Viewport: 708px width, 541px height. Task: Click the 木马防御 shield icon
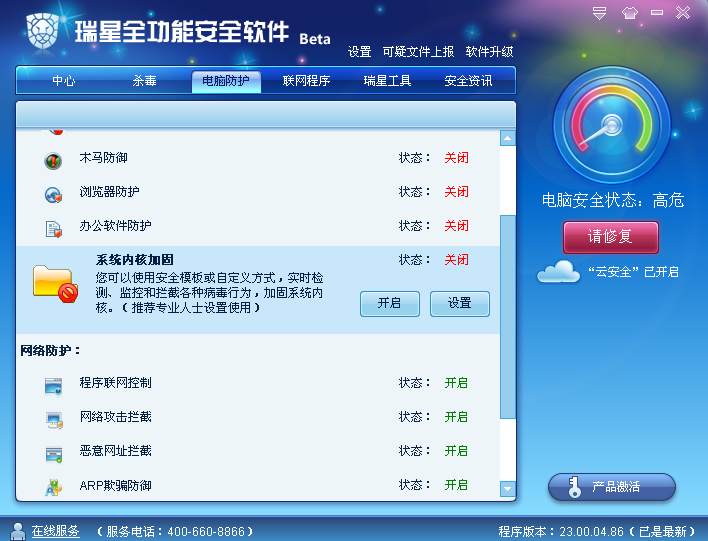[53, 160]
